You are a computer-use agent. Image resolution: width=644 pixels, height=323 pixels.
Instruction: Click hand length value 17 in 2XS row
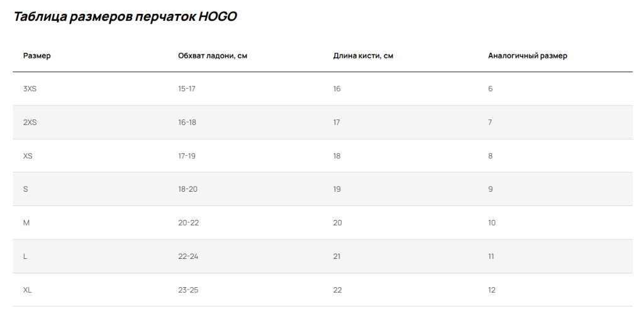click(336, 123)
